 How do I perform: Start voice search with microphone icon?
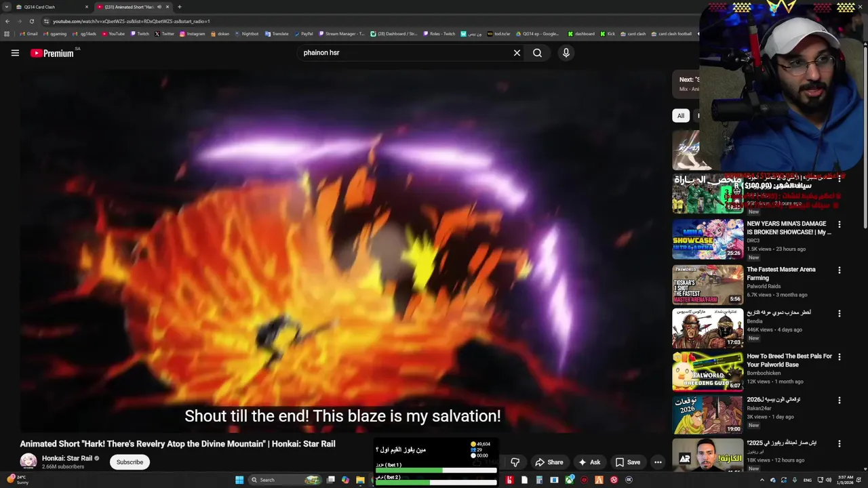566,53
